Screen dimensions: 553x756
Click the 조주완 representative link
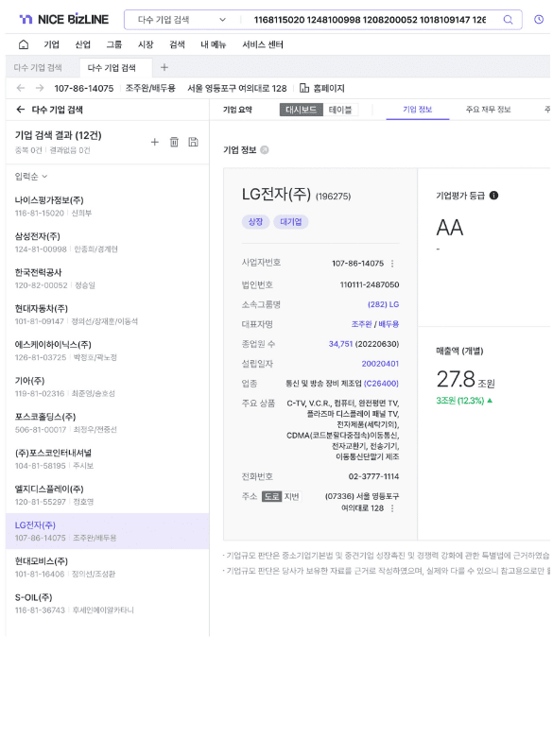click(362, 324)
